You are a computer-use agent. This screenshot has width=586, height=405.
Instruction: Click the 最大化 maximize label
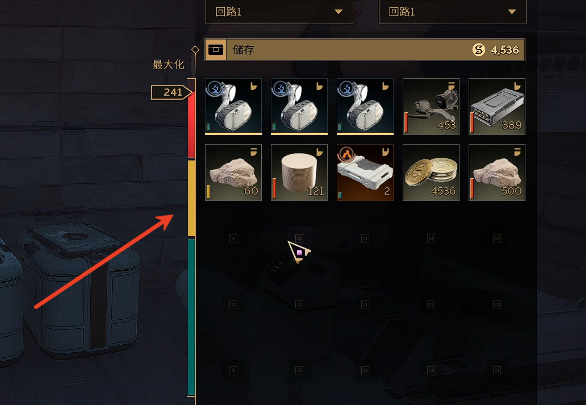168,65
